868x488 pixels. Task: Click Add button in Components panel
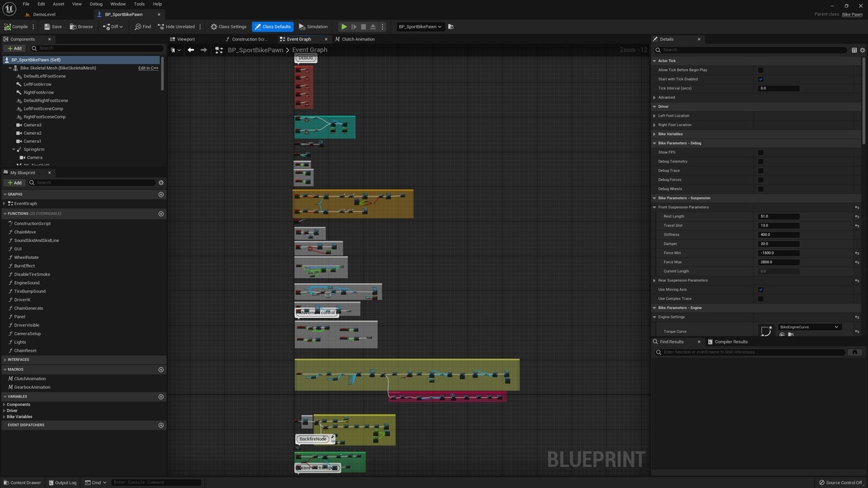(14, 48)
